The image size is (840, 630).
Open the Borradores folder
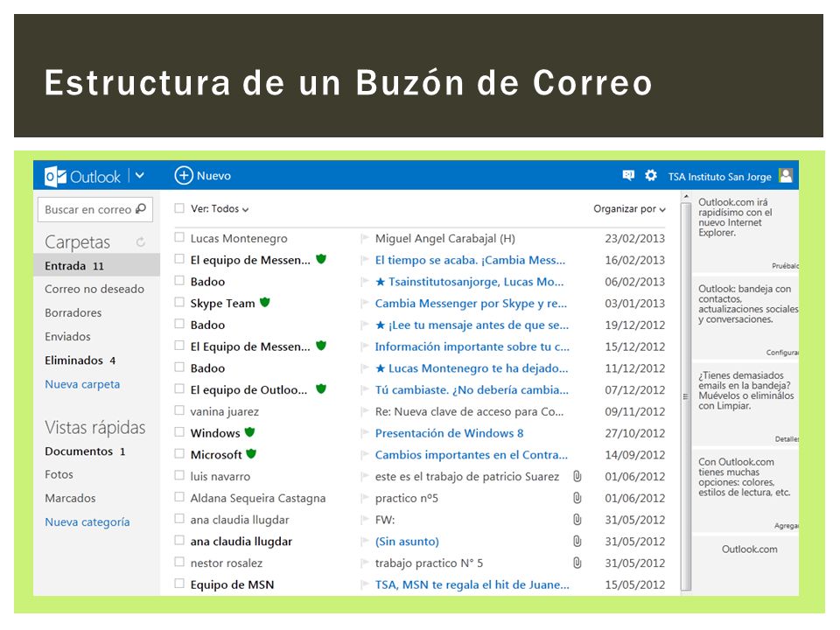click(73, 313)
